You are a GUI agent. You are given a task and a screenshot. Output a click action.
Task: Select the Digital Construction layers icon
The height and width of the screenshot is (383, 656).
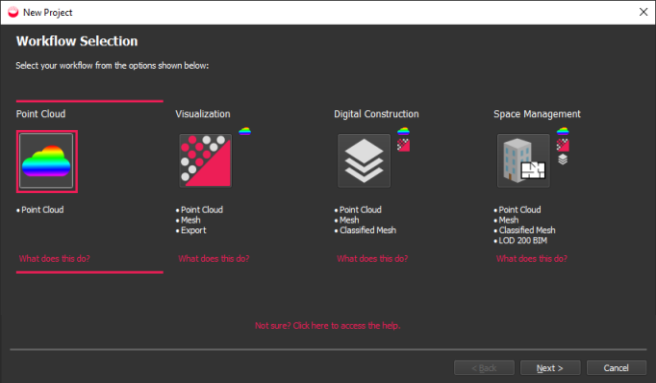click(364, 161)
